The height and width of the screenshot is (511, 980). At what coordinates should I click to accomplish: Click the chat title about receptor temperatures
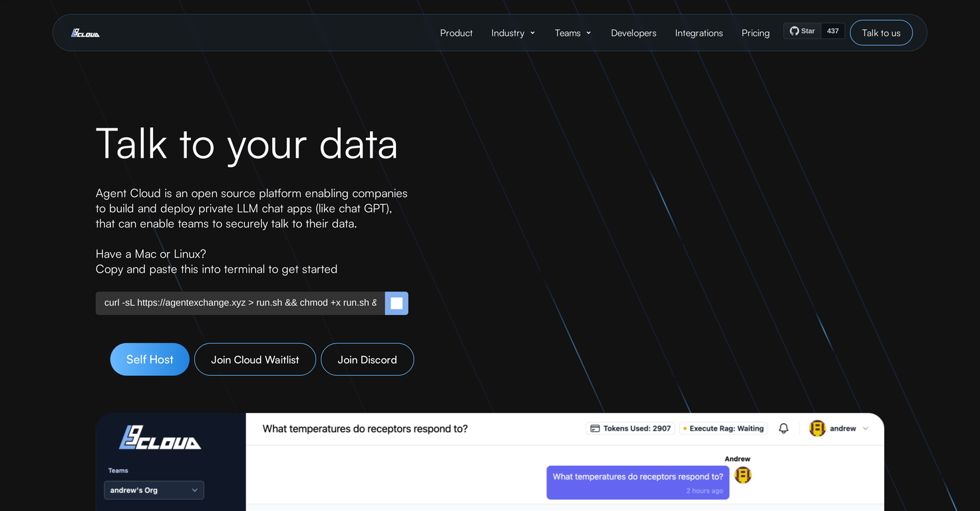coord(365,428)
